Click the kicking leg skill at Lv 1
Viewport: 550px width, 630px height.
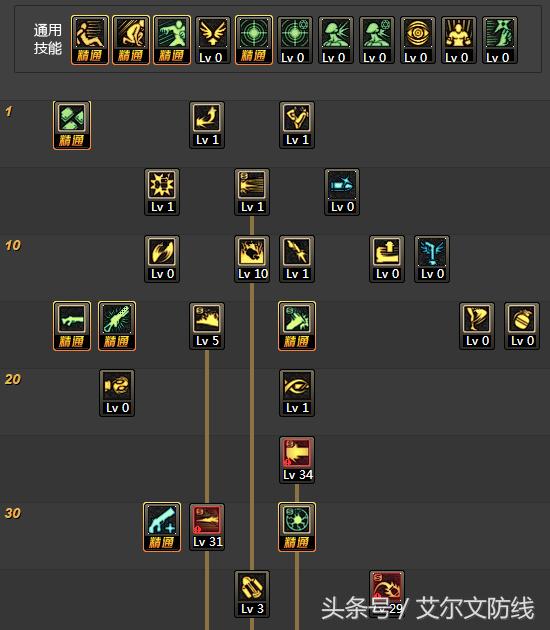[x=297, y=125]
